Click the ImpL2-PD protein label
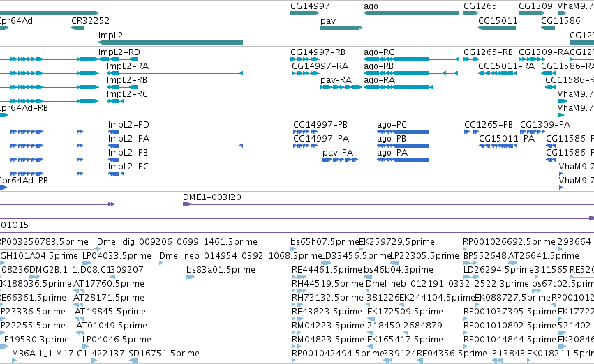594x364 pixels. [128, 125]
